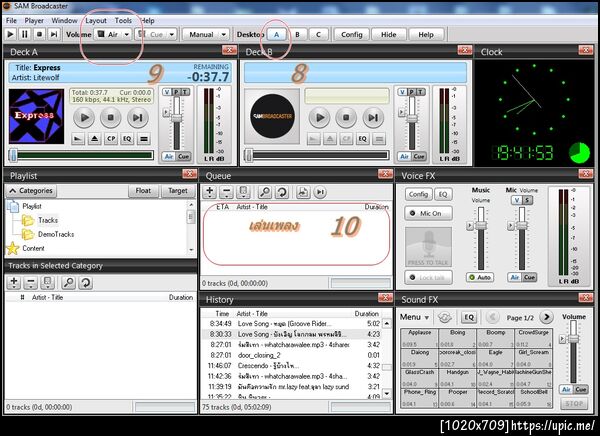Remove track with Queue minus icon

[x=226, y=192]
